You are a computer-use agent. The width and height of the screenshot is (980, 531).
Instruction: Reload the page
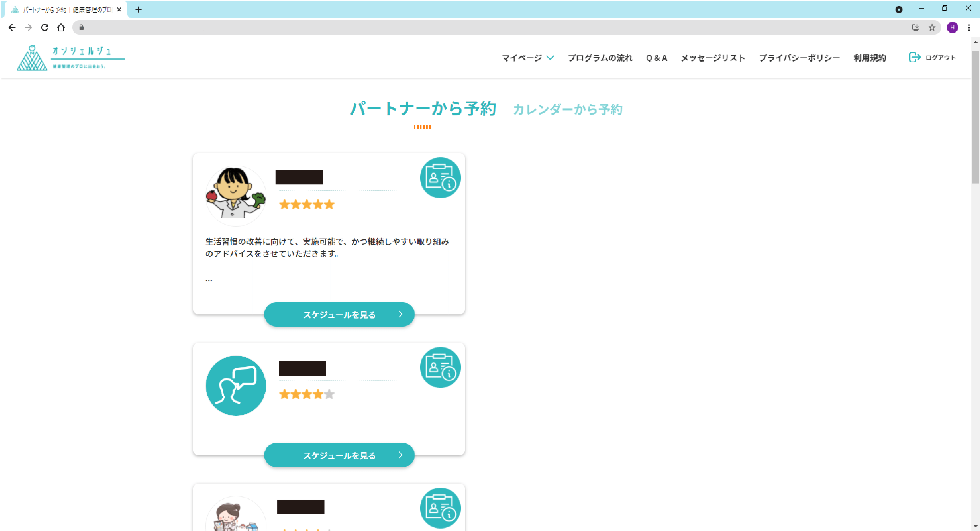(x=44, y=27)
